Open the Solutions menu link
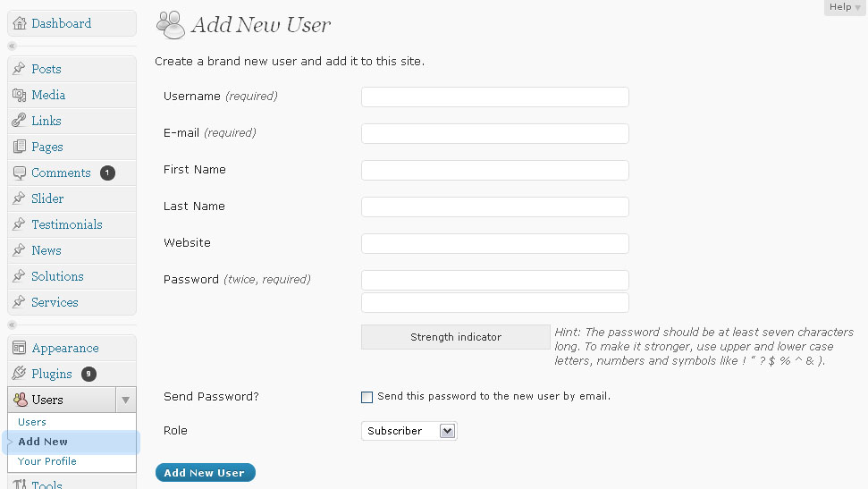This screenshot has width=868, height=489. coord(57,276)
